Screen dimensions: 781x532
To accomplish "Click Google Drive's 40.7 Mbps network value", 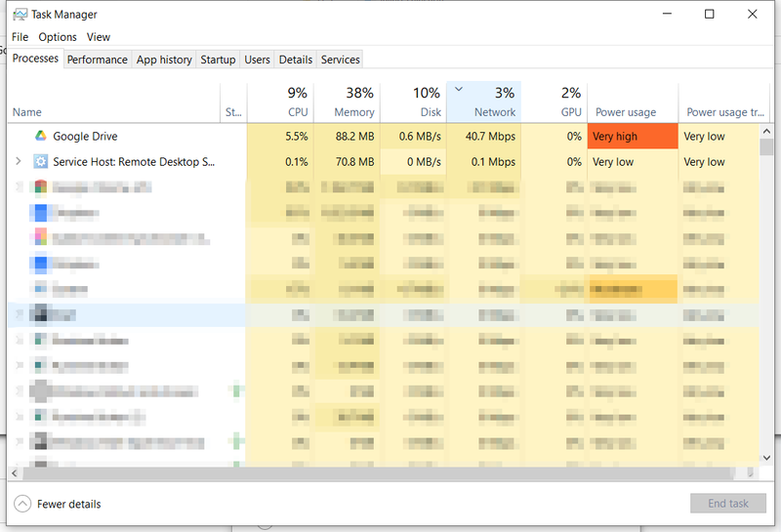I will click(x=490, y=136).
